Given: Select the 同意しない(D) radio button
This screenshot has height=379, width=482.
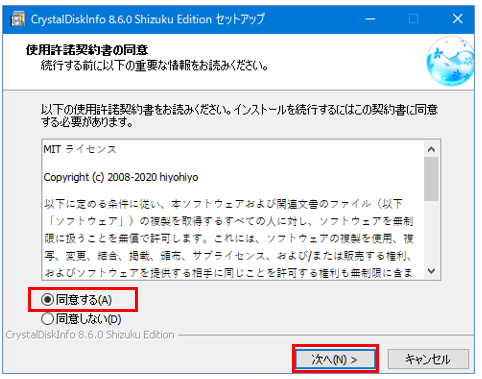Looking at the screenshot, I should (x=47, y=319).
